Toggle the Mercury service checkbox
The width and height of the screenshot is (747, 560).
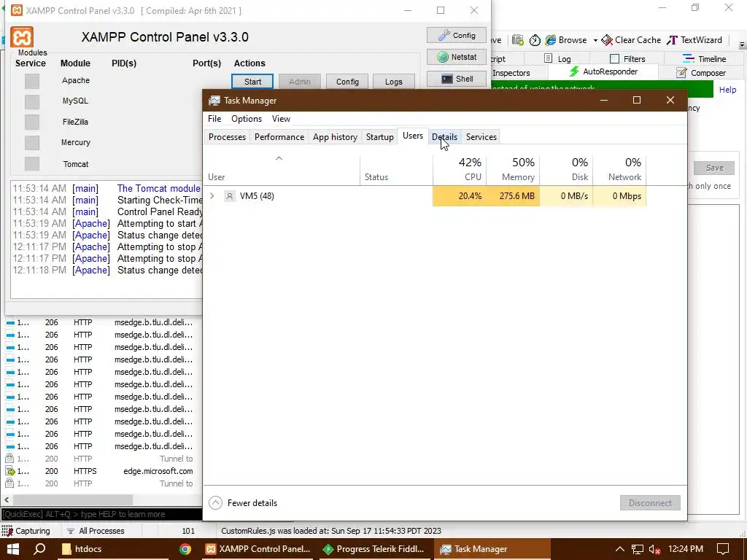click(32, 142)
